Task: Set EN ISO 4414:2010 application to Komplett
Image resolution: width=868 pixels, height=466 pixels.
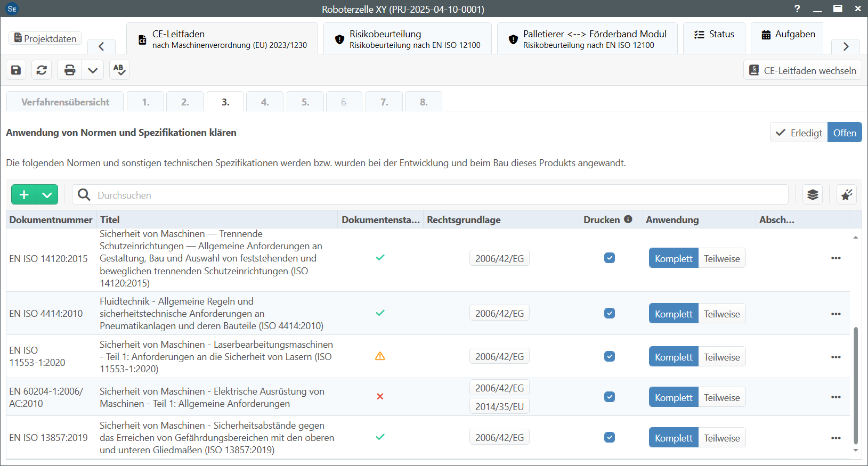Action: (x=674, y=314)
